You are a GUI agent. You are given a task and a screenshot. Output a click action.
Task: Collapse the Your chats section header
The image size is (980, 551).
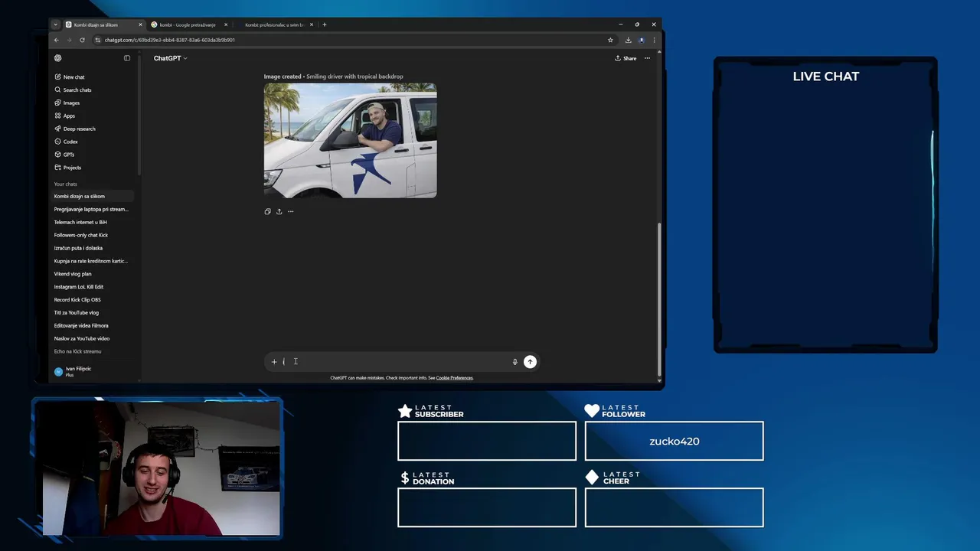65,184
